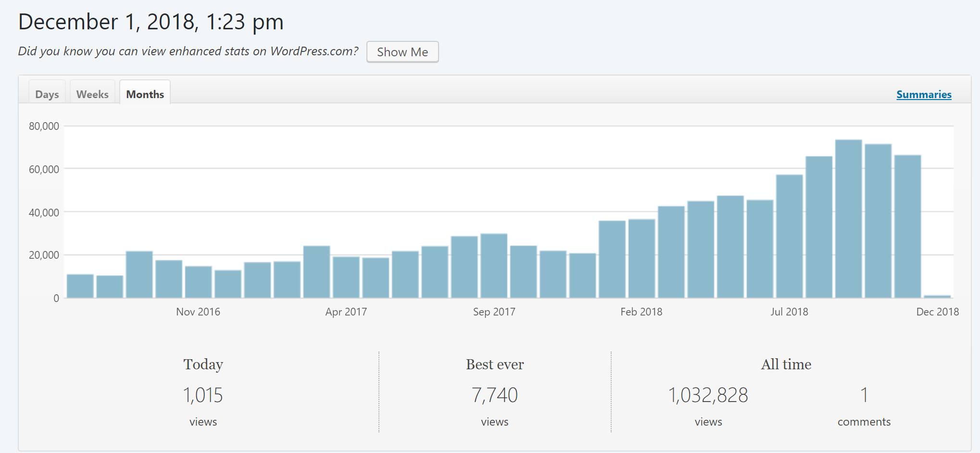Select the Jan 2018 bar in chart

click(612, 259)
